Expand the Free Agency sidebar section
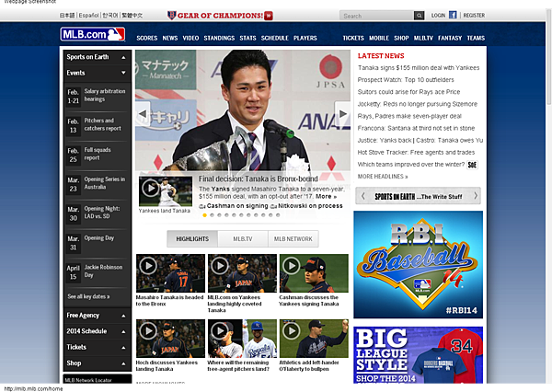 click(97, 316)
